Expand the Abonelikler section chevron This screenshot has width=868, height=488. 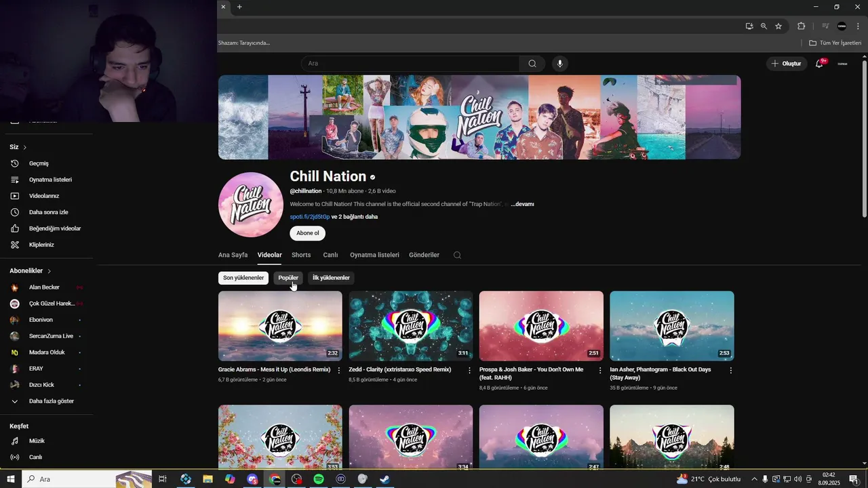click(50, 271)
